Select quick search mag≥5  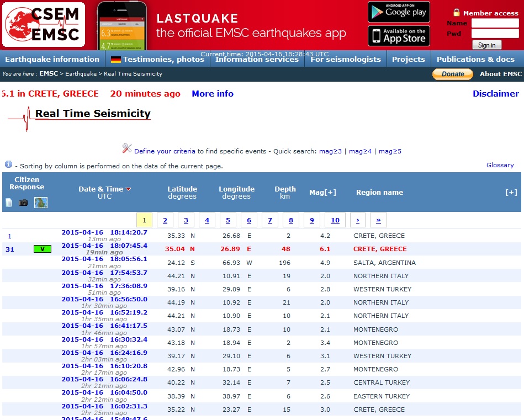390,151
